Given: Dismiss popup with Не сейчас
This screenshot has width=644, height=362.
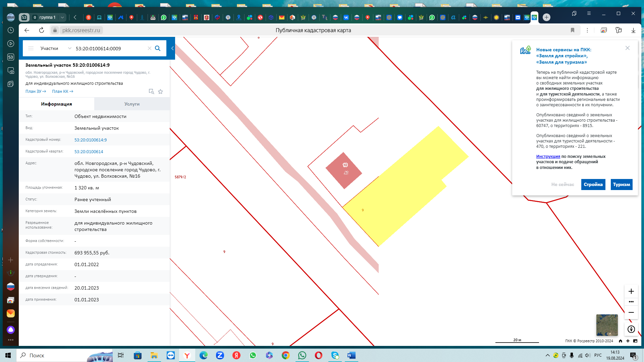Looking at the screenshot, I should pos(562,184).
